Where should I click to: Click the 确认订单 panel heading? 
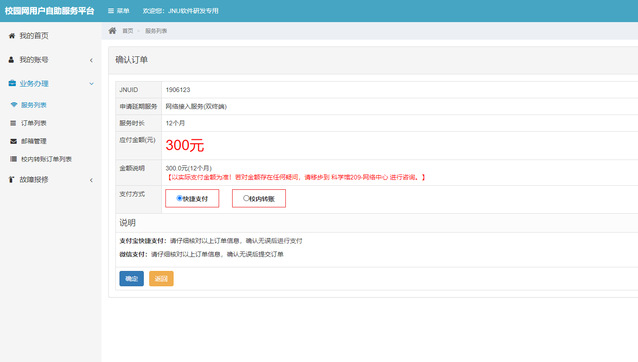tap(131, 60)
